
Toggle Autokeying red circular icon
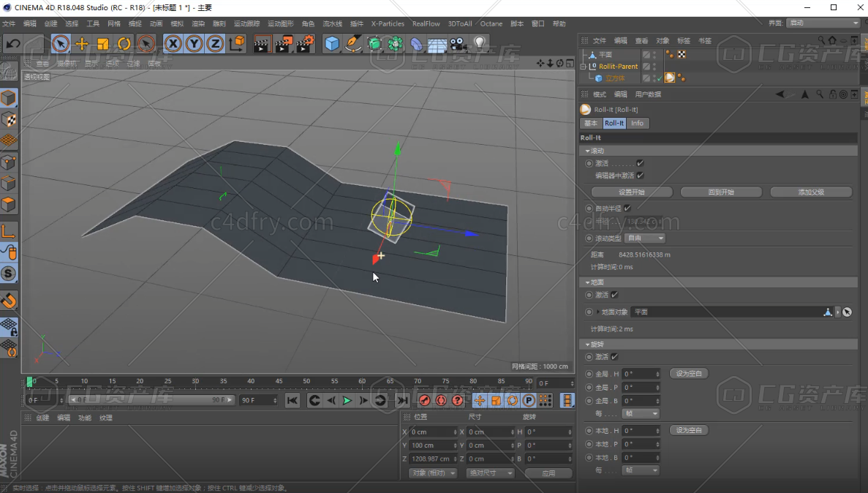[441, 400]
